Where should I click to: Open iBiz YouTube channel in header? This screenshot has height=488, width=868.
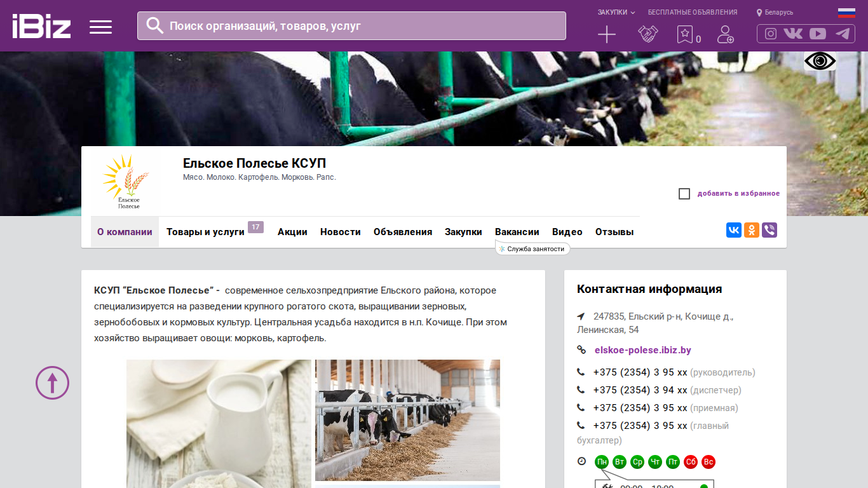pyautogui.click(x=818, y=34)
